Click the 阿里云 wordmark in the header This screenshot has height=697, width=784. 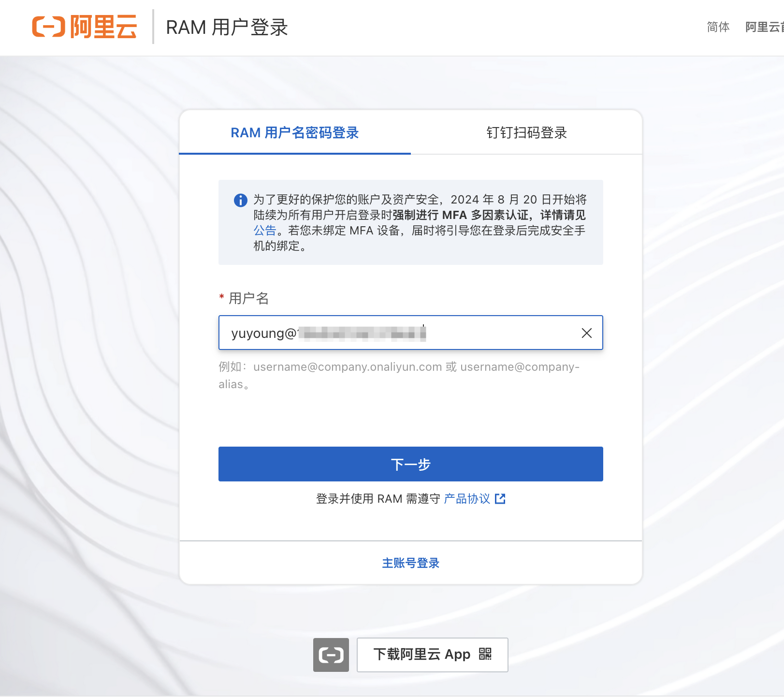point(104,27)
